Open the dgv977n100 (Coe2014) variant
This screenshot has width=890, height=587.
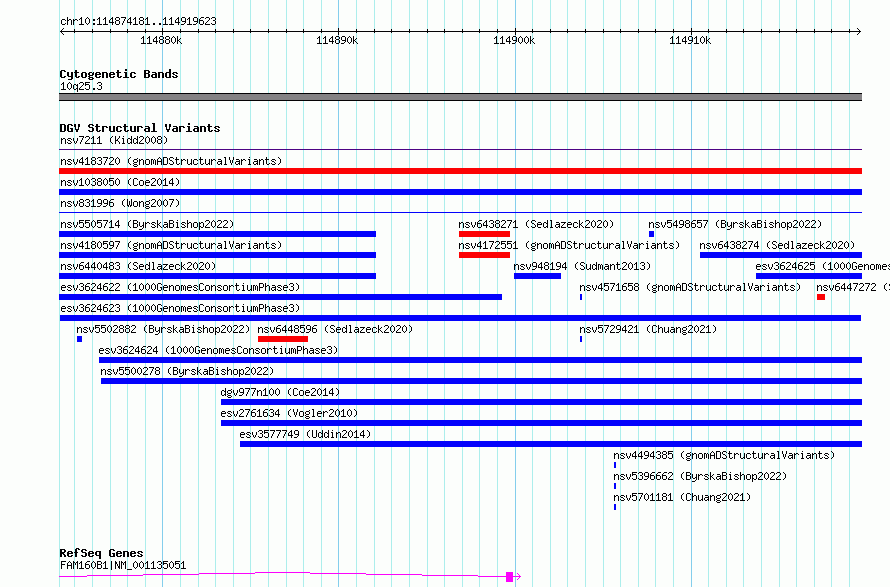tap(541, 402)
